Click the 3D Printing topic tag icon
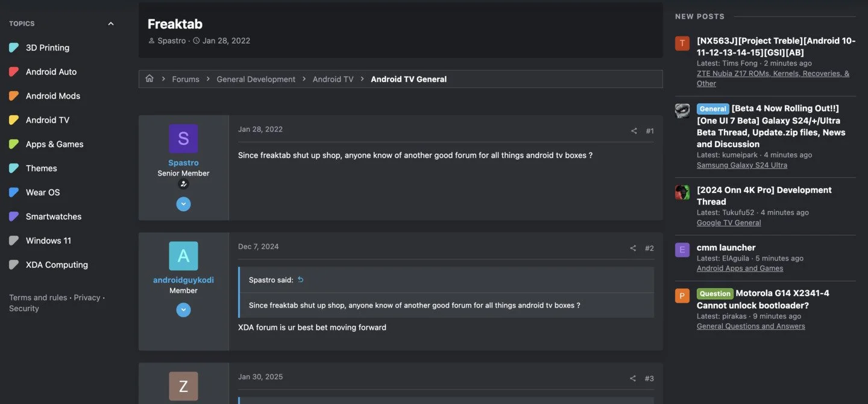Image resolution: width=868 pixels, height=404 pixels. (14, 48)
